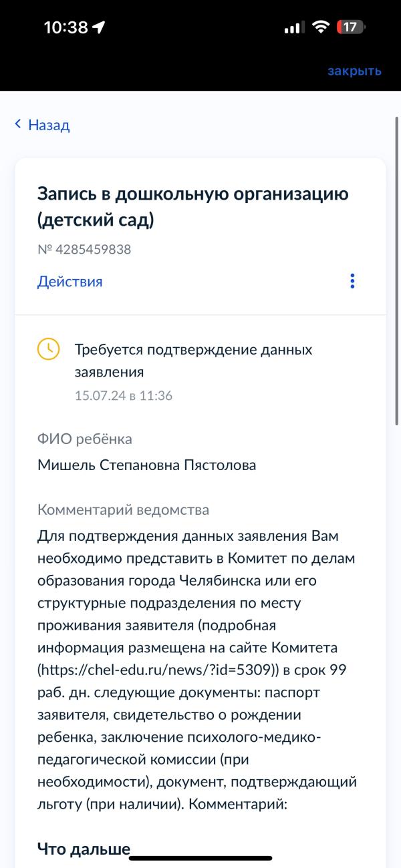Open the chel-edu.ru news URL

click(156, 670)
